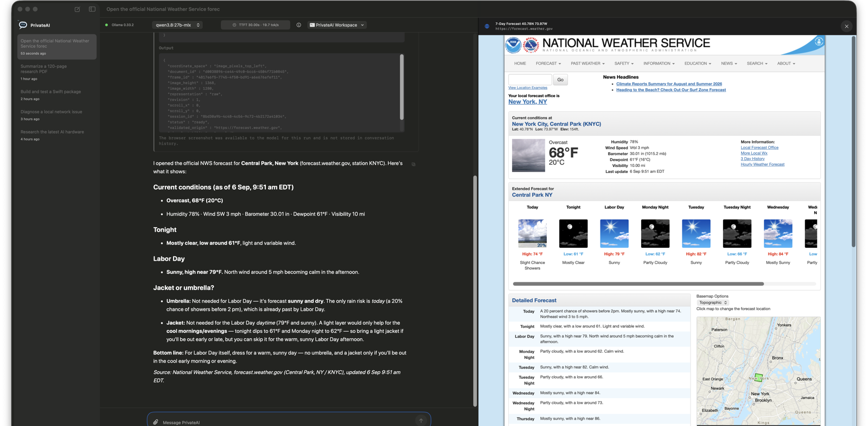
Task: Click the Tonight mostly clear icon
Action: coord(573,234)
